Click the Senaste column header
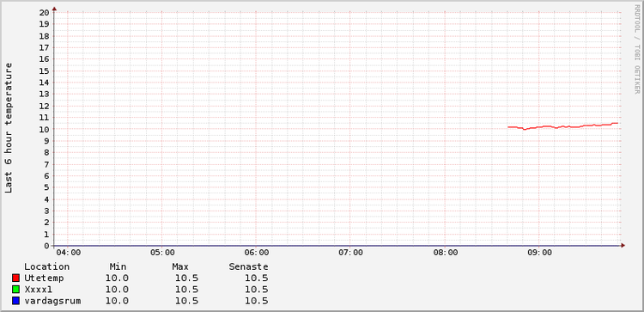 click(248, 266)
